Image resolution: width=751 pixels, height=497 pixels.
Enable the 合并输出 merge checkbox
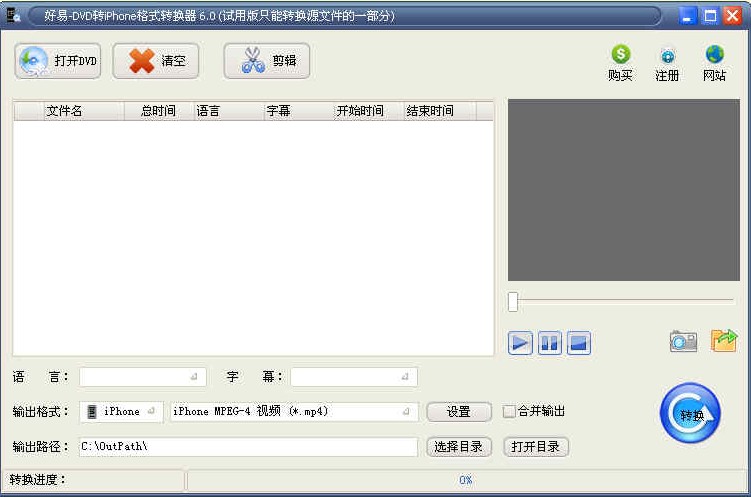pyautogui.click(x=509, y=411)
